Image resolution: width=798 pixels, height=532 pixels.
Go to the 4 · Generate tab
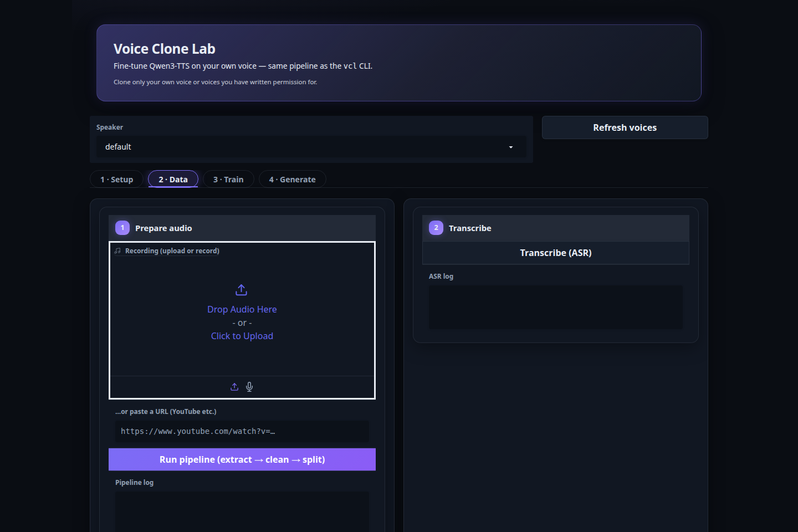pyautogui.click(x=292, y=180)
